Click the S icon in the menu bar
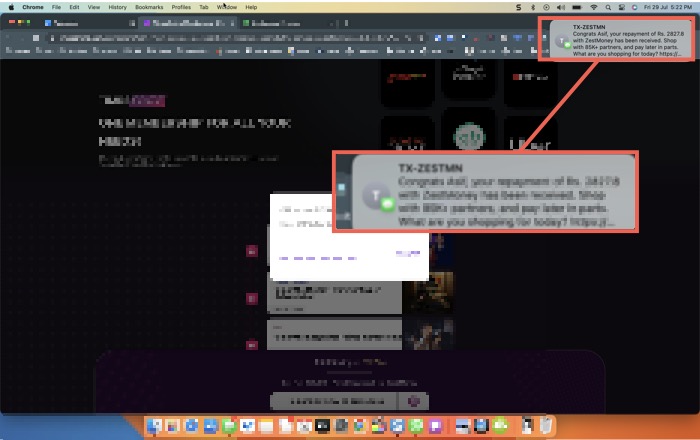The width and height of the screenshot is (700, 440). [518, 7]
